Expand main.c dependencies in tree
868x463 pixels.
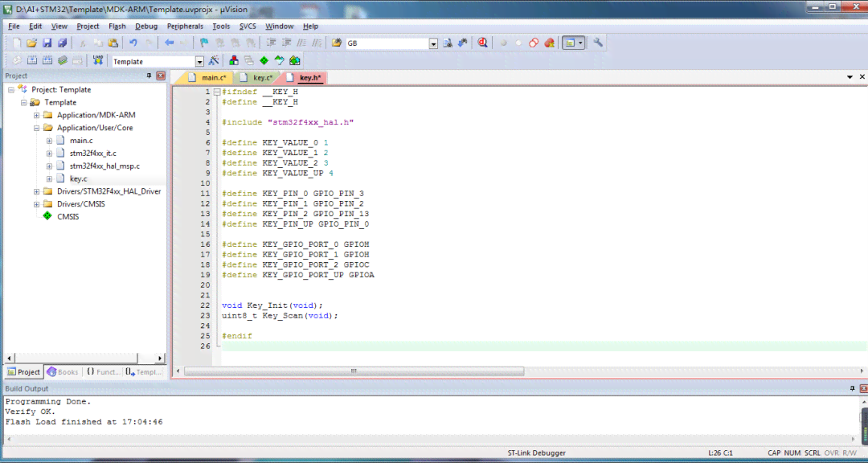click(x=49, y=141)
